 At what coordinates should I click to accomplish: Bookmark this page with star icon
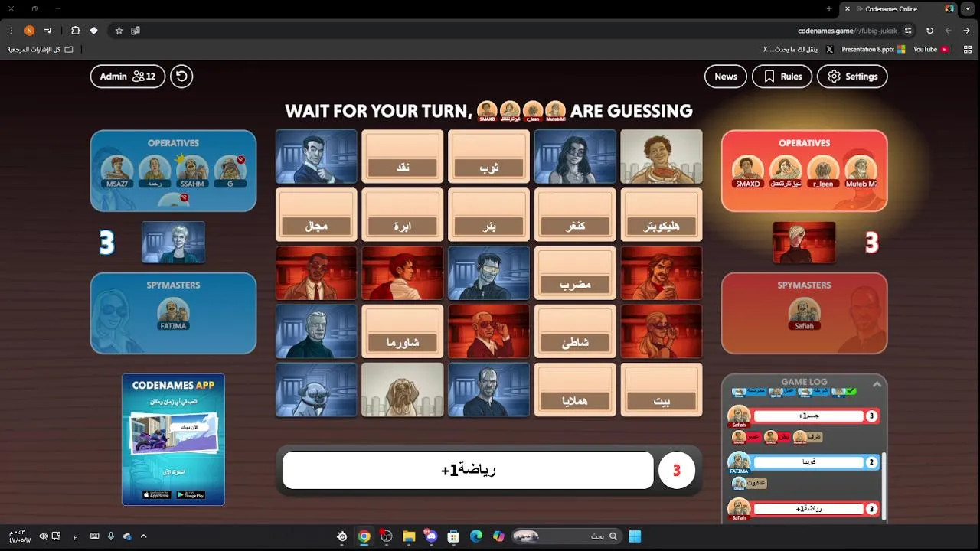(x=119, y=31)
